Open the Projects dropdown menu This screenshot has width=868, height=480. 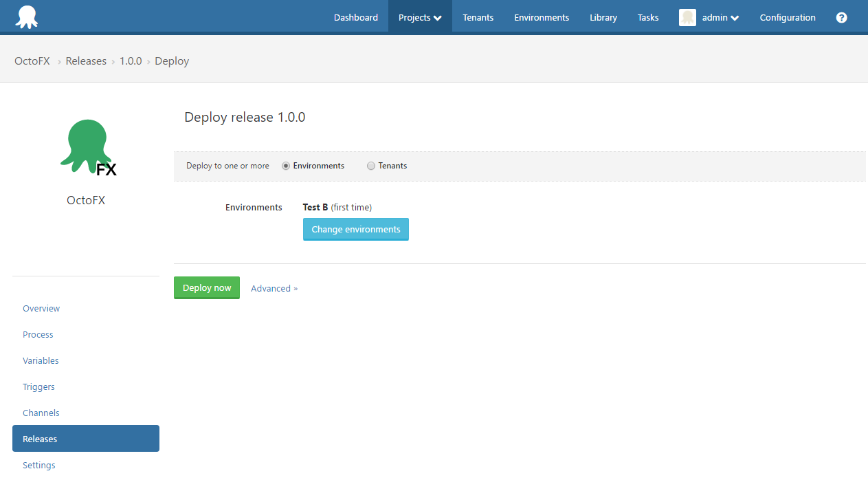point(419,17)
